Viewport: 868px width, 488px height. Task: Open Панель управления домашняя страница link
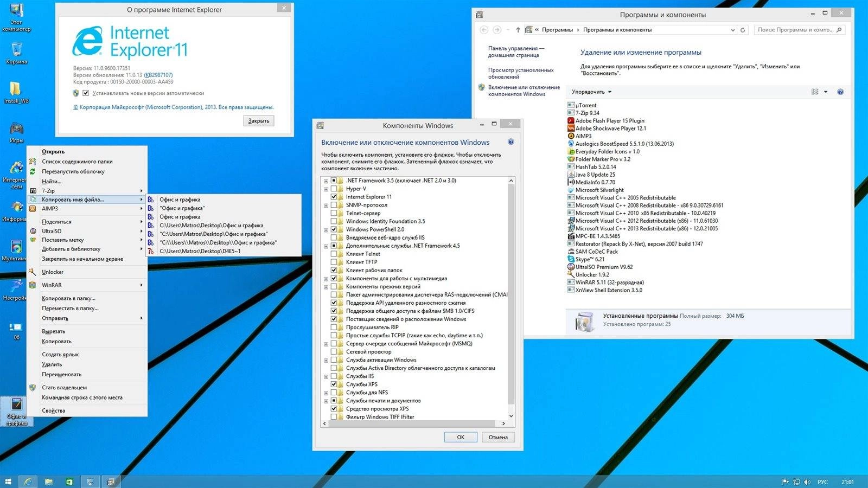point(516,52)
